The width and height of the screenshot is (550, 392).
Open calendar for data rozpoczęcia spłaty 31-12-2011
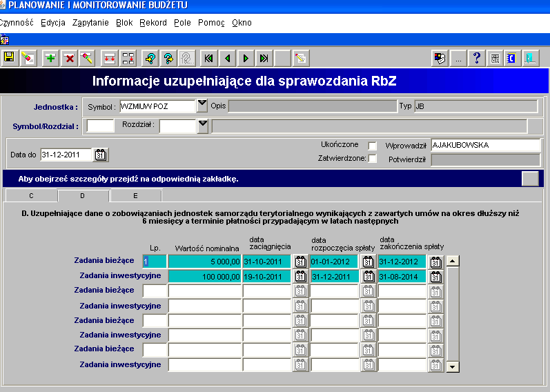click(x=368, y=277)
